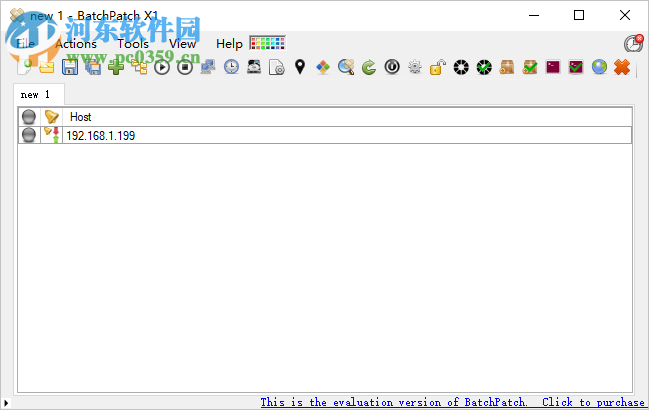Screen dimensions: 649x410
Task: Create a new grid with the blank page icon
Action: tap(24, 67)
